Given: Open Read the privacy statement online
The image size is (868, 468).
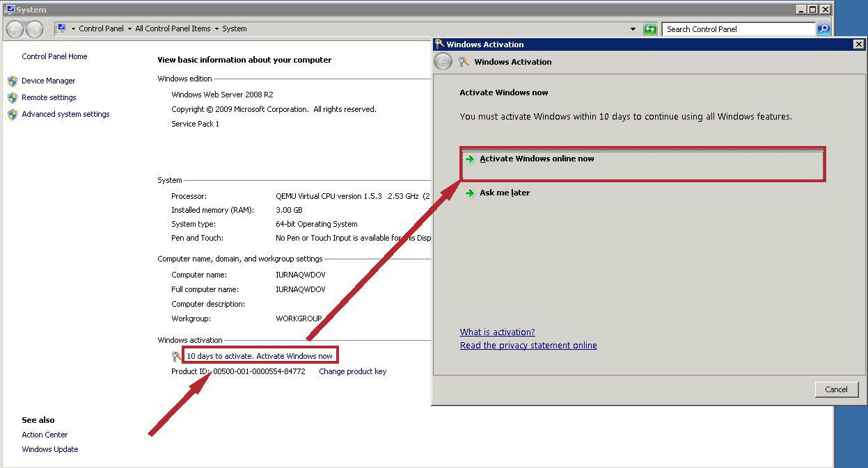Looking at the screenshot, I should (x=528, y=345).
